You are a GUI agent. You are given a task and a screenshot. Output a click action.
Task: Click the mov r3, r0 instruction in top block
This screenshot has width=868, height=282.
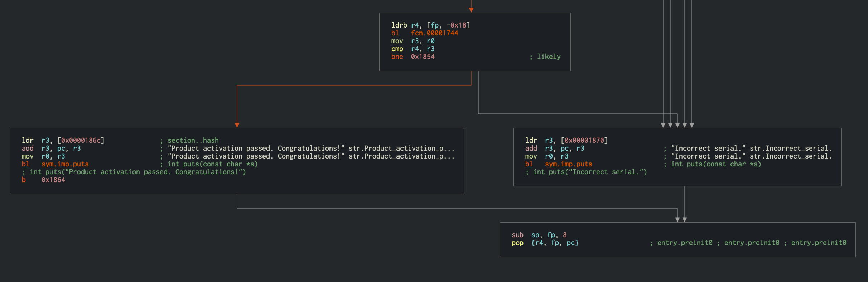(x=413, y=41)
